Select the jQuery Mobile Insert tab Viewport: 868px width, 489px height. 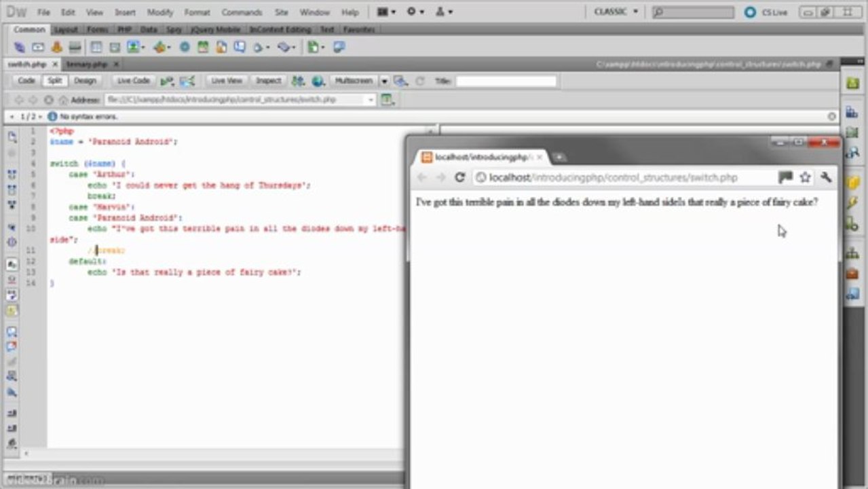click(215, 30)
